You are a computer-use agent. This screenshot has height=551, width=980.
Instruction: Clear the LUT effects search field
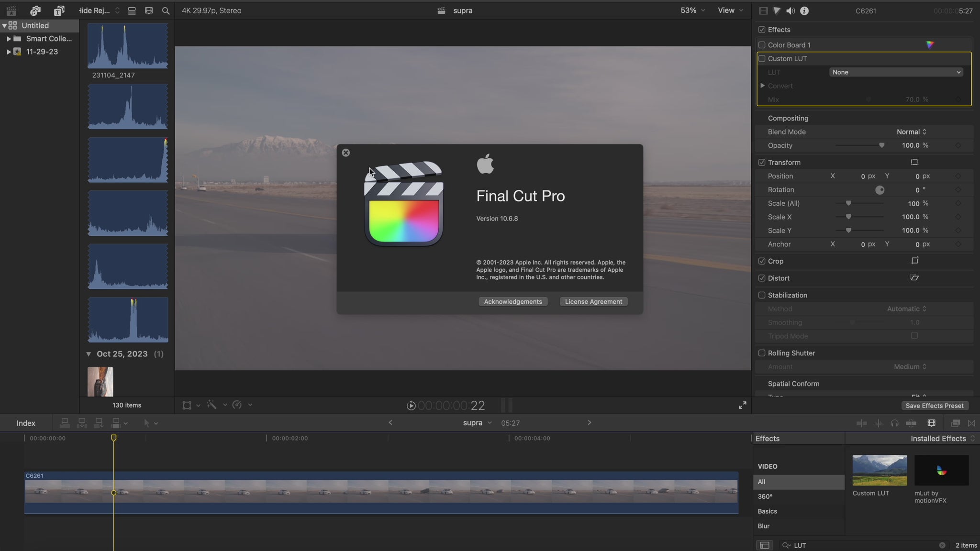942,545
